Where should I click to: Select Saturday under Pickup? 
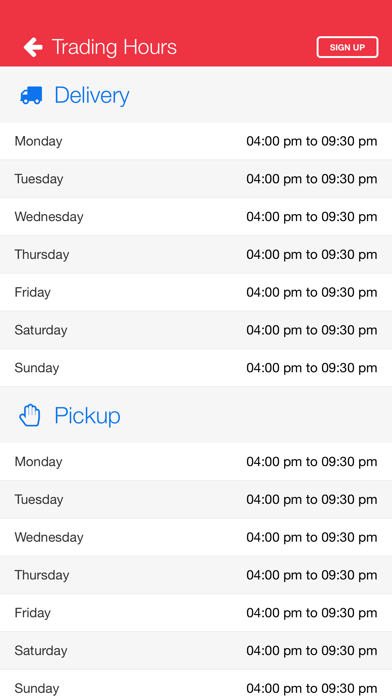(x=41, y=650)
